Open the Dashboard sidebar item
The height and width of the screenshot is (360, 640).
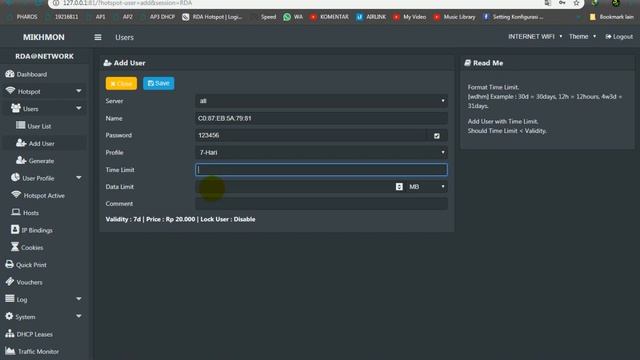point(26,74)
